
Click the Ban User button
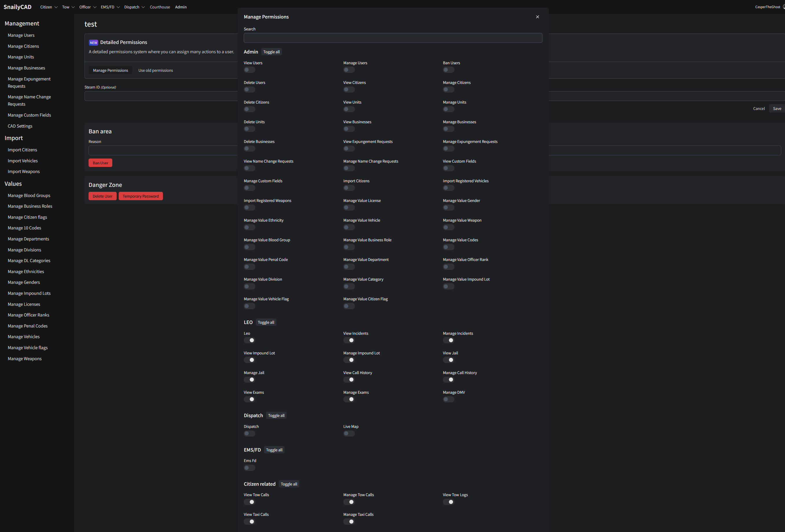pos(100,163)
